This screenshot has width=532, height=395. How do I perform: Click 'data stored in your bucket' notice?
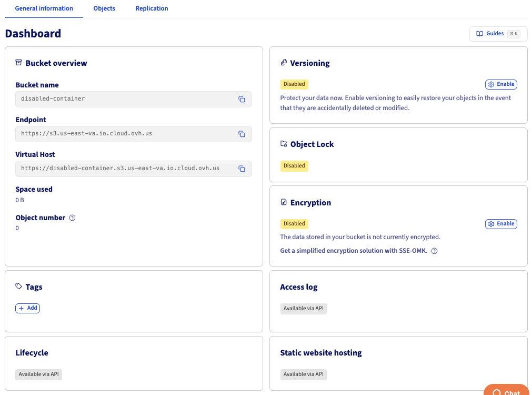click(360, 237)
